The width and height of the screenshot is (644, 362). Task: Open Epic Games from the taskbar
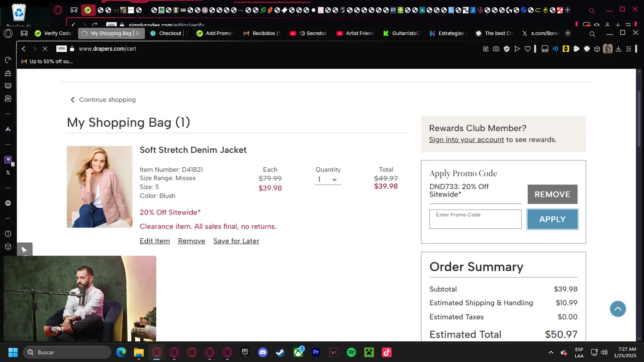tap(245, 353)
